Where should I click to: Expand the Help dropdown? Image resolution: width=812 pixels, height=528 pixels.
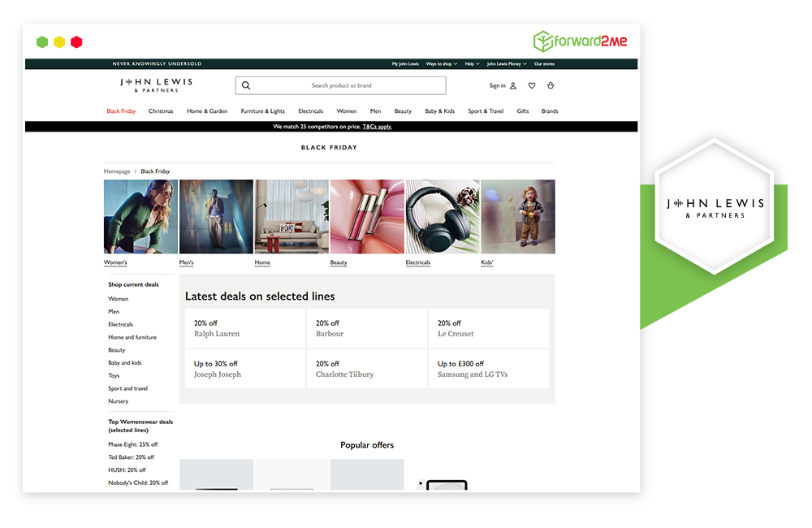pyautogui.click(x=472, y=63)
